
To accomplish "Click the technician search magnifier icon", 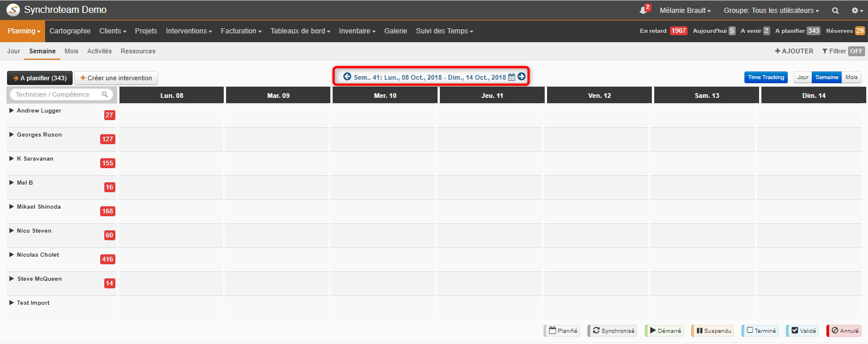I will (x=105, y=94).
